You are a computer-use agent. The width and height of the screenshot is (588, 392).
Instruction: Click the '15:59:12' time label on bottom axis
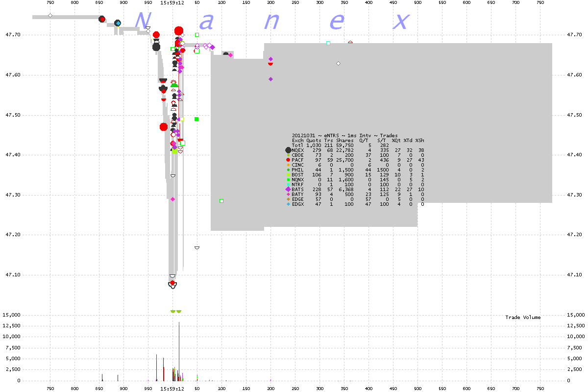[172, 389]
